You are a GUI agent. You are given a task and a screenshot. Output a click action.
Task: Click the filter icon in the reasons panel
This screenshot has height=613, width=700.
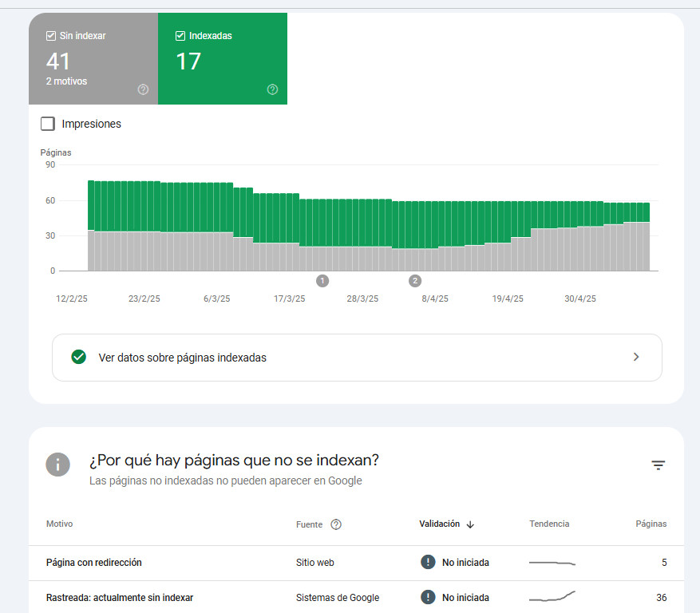click(658, 465)
